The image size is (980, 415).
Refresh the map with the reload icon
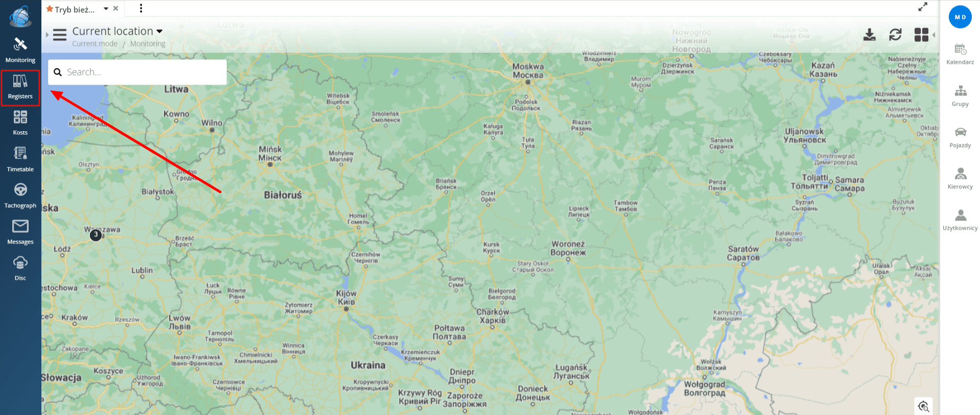point(895,35)
